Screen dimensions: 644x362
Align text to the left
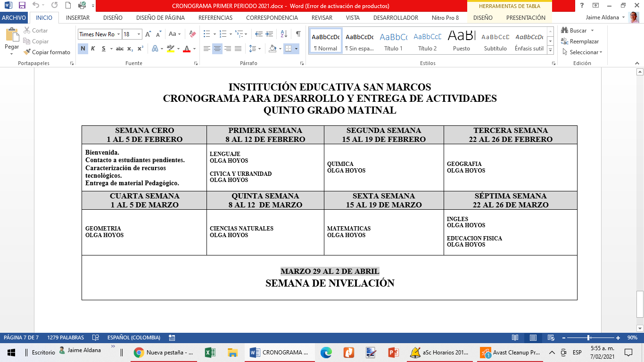[207, 49]
